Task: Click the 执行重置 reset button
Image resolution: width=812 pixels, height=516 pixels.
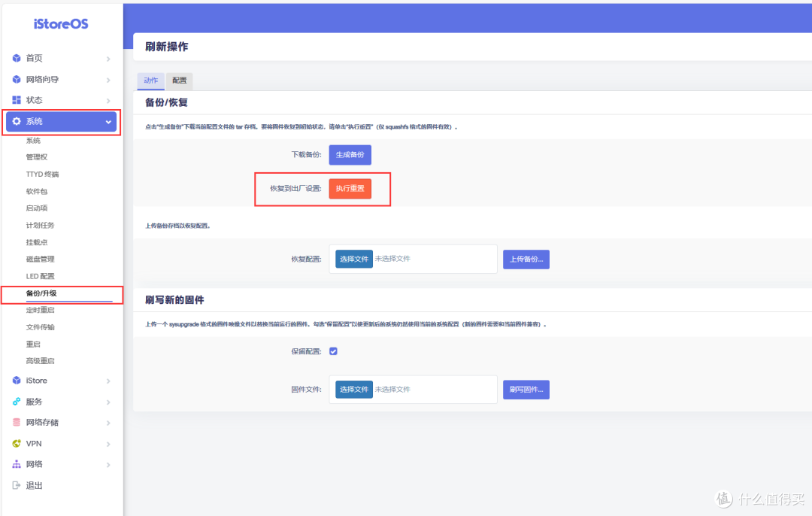Action: click(x=350, y=189)
